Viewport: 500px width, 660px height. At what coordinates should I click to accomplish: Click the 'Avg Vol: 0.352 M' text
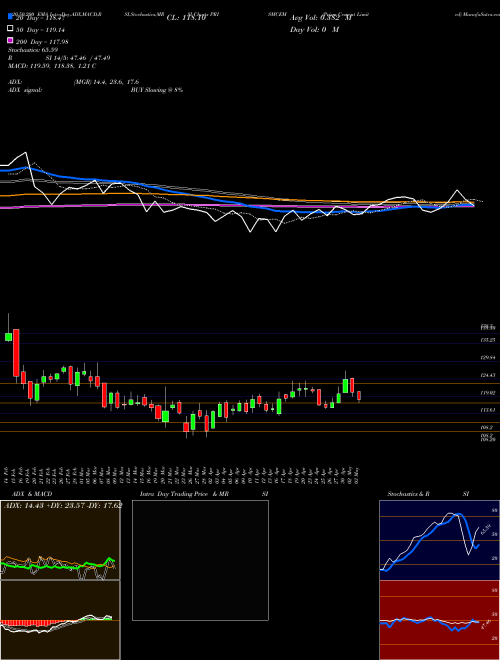[321, 18]
